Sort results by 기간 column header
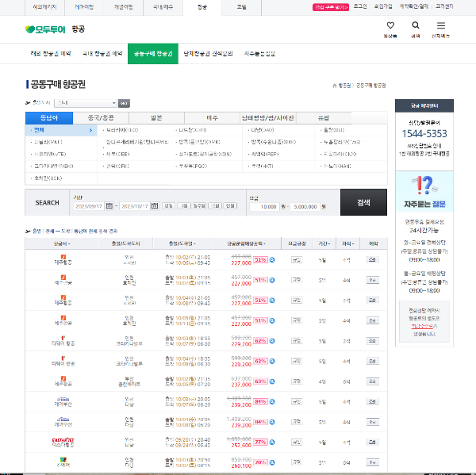Screen dimensions: 476x475 (x=324, y=243)
